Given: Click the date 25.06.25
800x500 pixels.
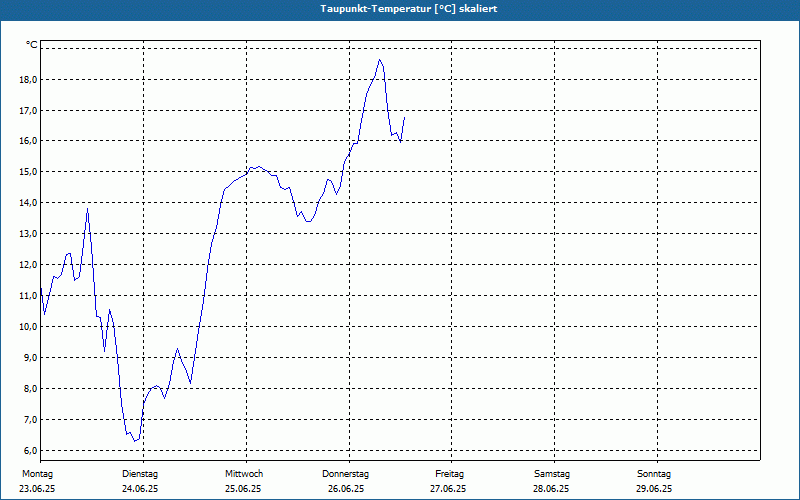Looking at the screenshot, I should 243,489.
